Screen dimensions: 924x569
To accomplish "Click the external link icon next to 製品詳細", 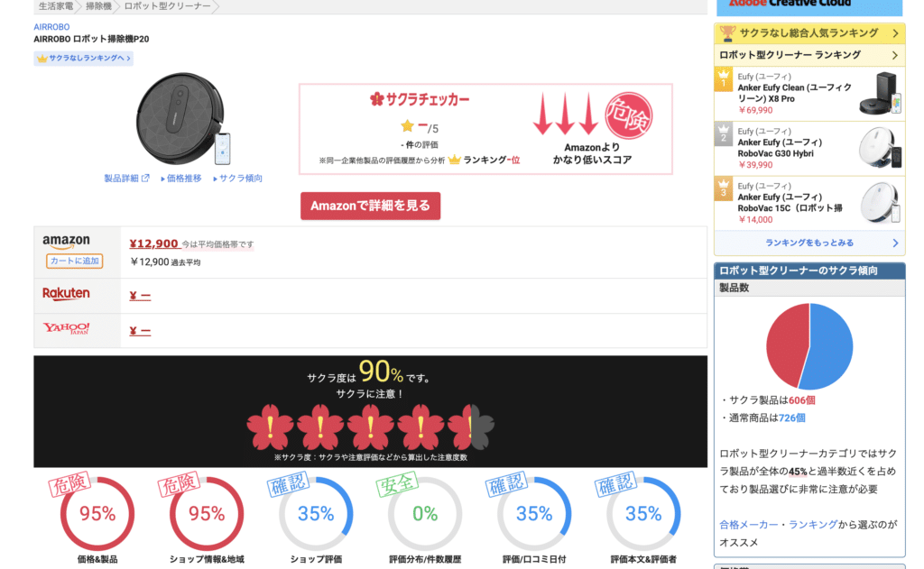I will pos(145,178).
